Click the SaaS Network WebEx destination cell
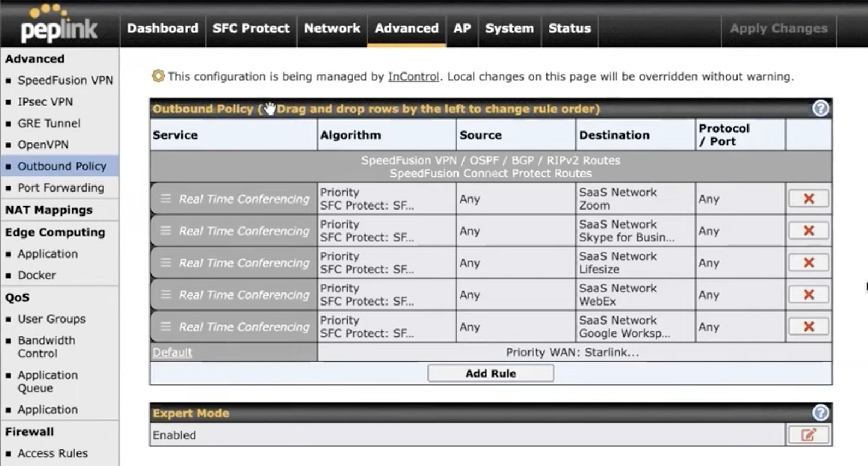This screenshot has height=466, width=868. tap(635, 295)
